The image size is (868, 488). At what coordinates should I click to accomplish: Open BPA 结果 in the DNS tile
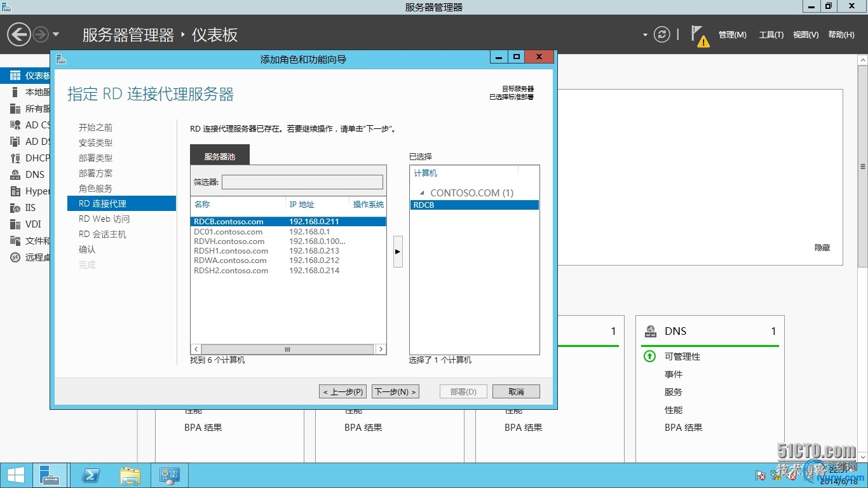coord(684,428)
